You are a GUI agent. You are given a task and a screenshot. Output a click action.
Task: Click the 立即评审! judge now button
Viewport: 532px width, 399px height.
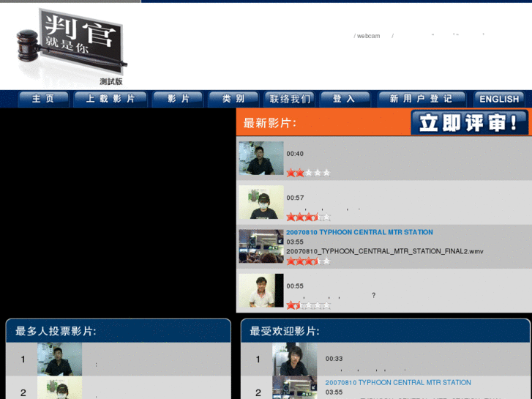[x=469, y=122]
